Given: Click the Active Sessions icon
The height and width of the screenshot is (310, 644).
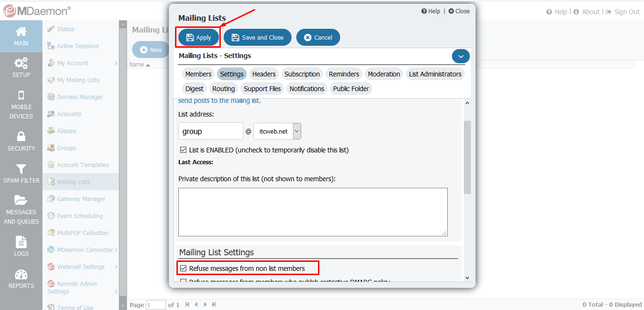Looking at the screenshot, I should coord(51,46).
